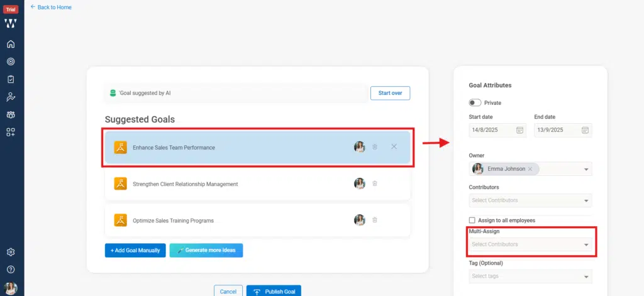Image resolution: width=644 pixels, height=296 pixels.
Task: Open the Goals target icon in the sidebar
Action: point(11,62)
